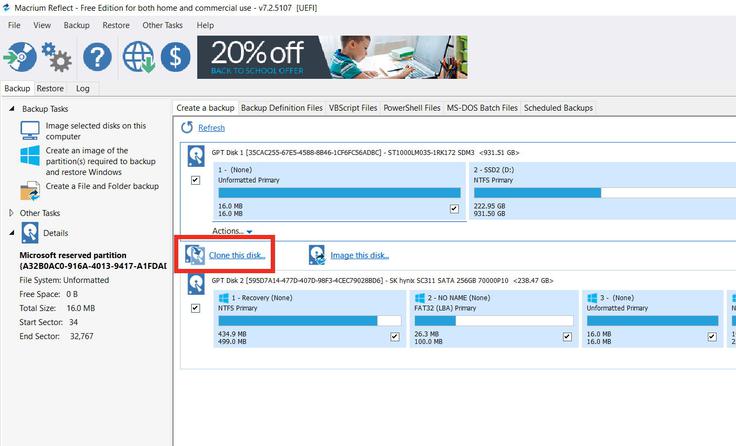Toggle the GPT Disk 1 checkbox
The width and height of the screenshot is (736, 446).
click(x=195, y=180)
